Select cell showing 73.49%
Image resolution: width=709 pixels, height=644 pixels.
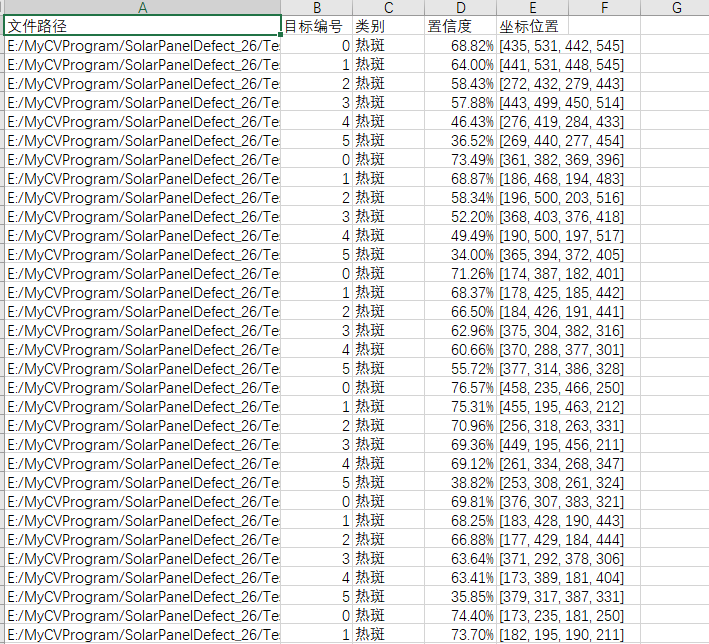tap(460, 159)
